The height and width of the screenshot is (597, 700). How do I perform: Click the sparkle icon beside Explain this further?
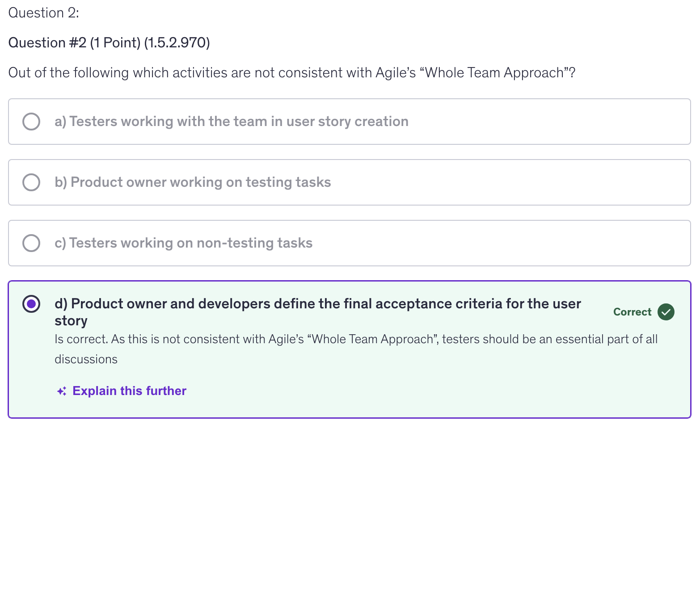click(62, 391)
